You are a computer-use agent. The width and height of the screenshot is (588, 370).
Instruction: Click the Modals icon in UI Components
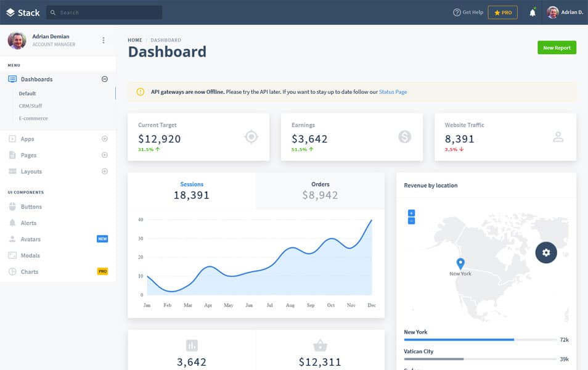point(12,255)
